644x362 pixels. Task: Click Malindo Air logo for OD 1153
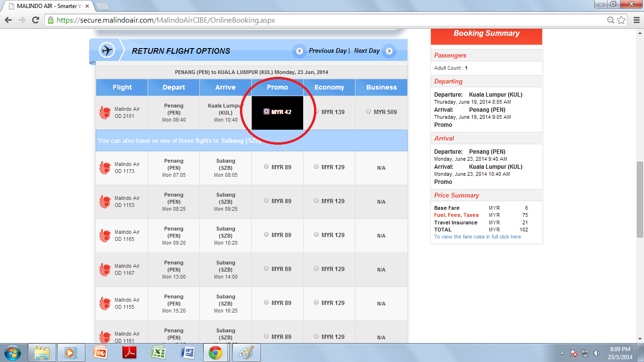pos(105,202)
